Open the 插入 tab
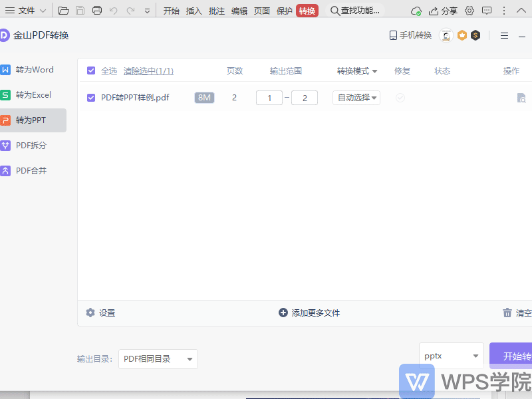The width and height of the screenshot is (532, 399). pos(194,11)
